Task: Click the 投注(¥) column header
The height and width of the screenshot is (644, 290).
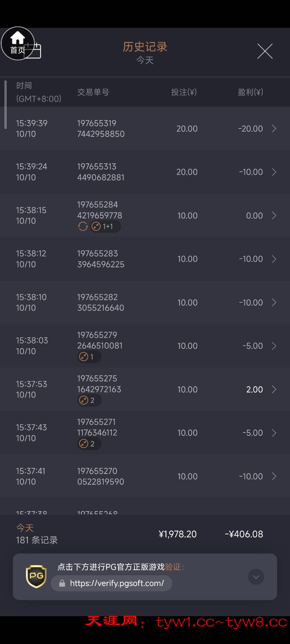Action: [x=184, y=92]
